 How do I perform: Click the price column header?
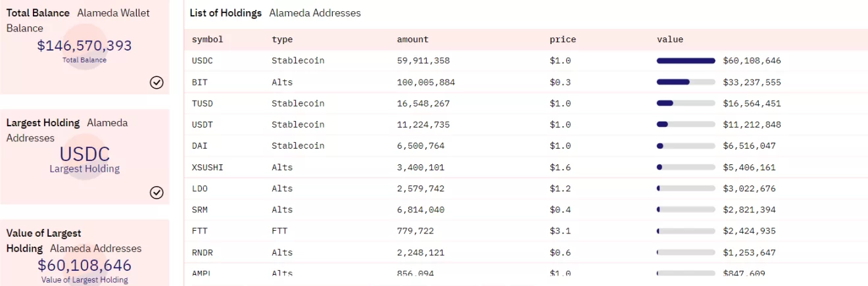[x=562, y=39]
